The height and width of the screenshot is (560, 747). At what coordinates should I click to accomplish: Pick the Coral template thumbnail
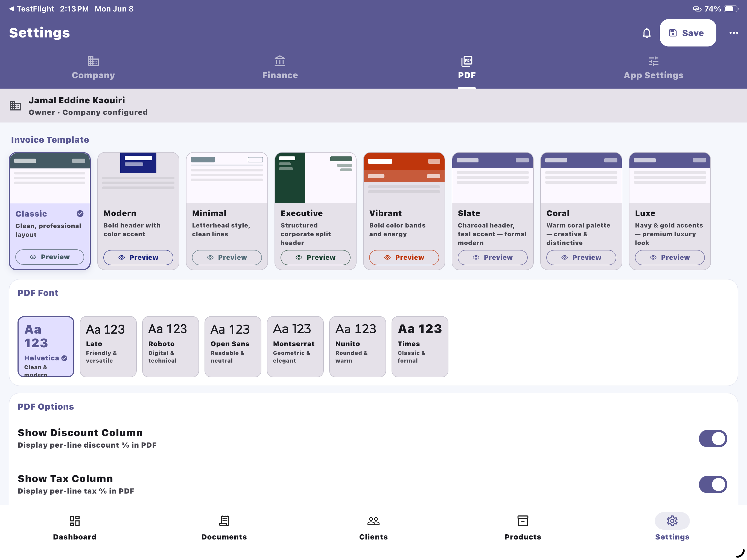point(581,178)
